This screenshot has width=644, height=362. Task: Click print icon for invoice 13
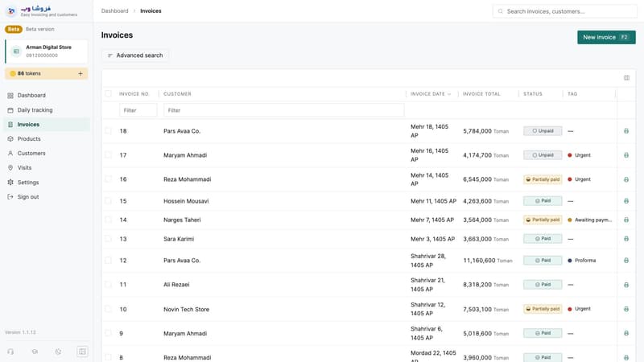point(626,239)
